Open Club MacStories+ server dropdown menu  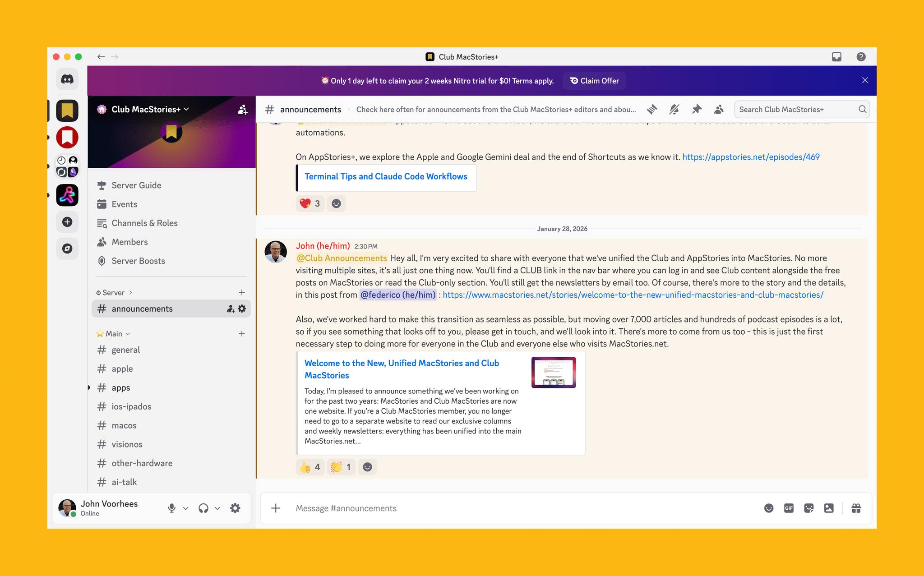click(x=150, y=109)
